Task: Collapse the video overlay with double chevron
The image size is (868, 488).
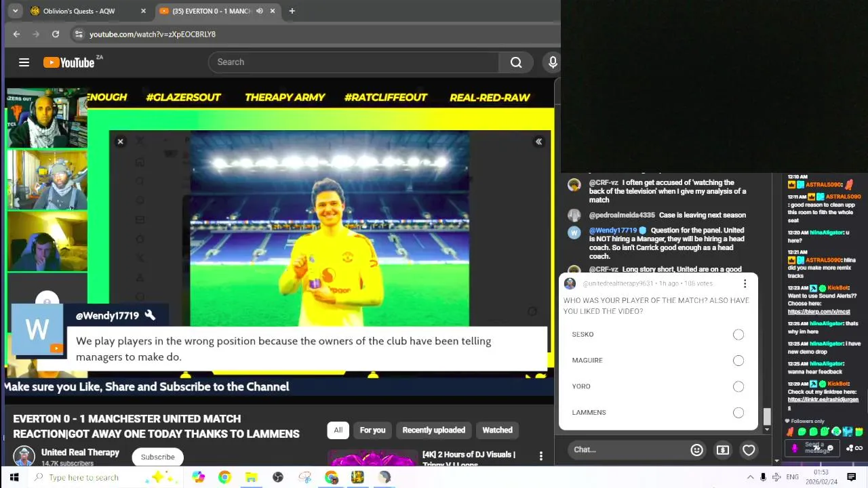Action: point(538,142)
